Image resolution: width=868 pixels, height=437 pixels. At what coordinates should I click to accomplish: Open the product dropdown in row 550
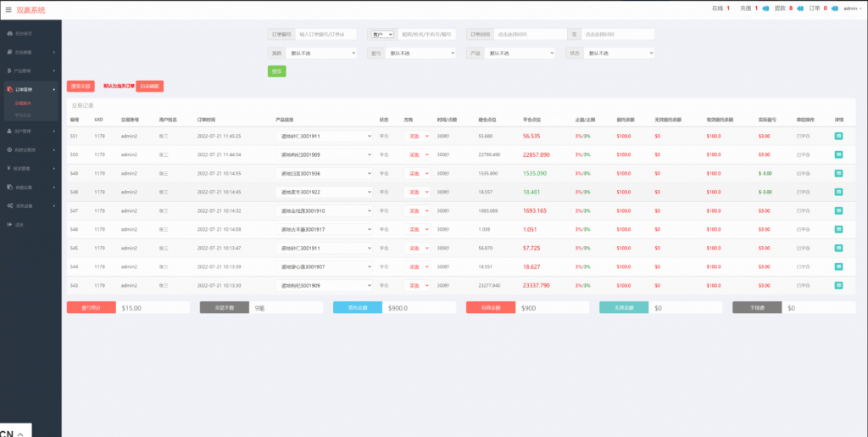pyautogui.click(x=325, y=154)
